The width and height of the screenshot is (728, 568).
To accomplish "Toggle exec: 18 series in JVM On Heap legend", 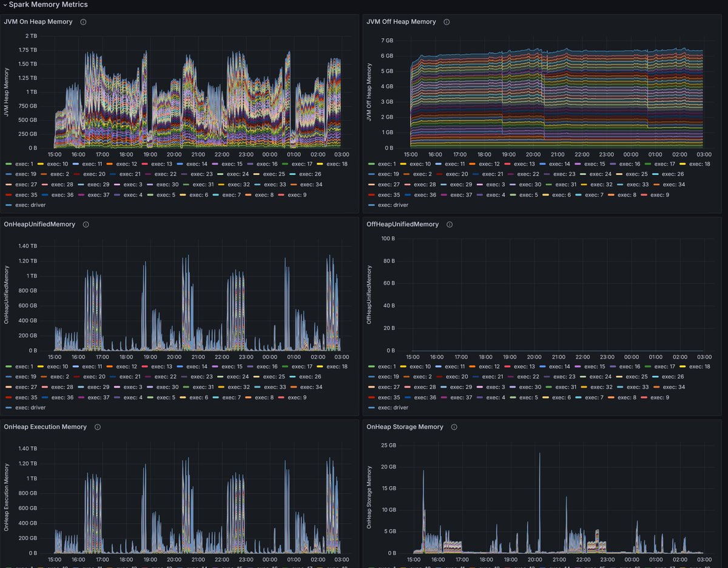I will (x=337, y=164).
